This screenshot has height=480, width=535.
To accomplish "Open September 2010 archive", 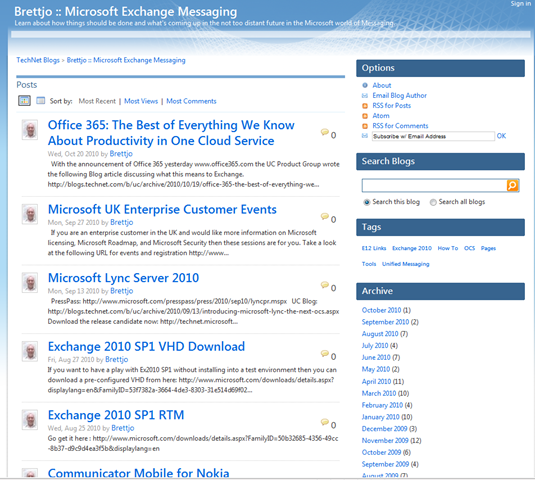I will coord(385,322).
